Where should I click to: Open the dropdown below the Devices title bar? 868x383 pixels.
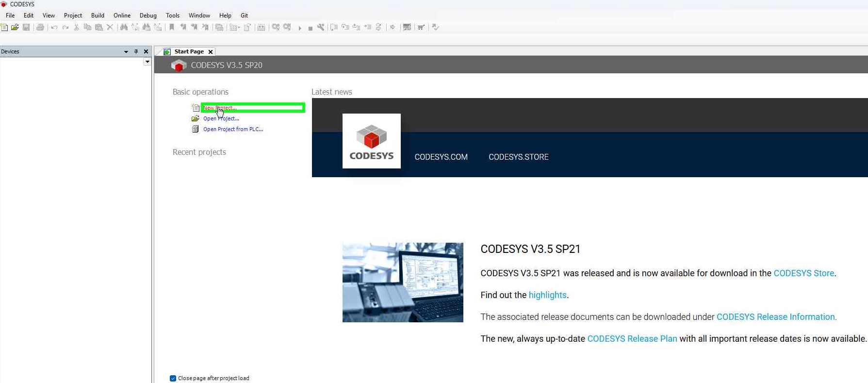[x=147, y=62]
